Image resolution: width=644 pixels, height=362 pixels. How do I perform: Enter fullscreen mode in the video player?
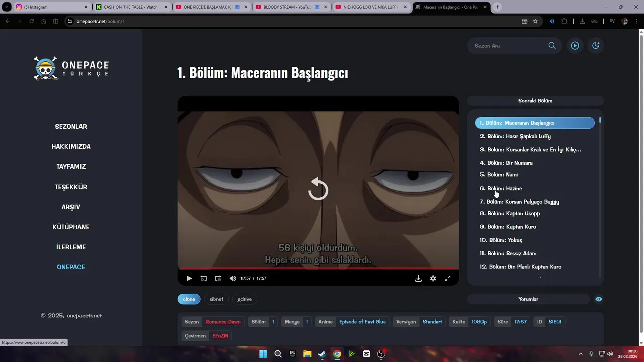click(447, 278)
